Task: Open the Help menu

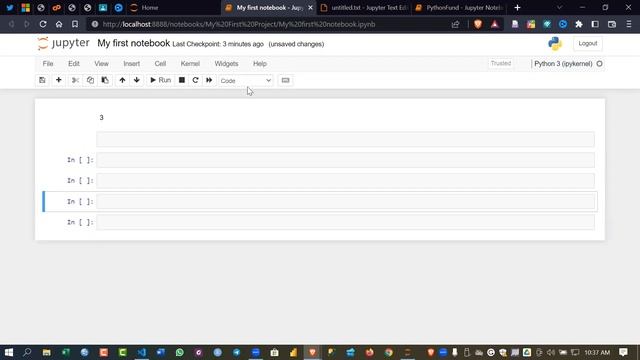Action: point(260,64)
